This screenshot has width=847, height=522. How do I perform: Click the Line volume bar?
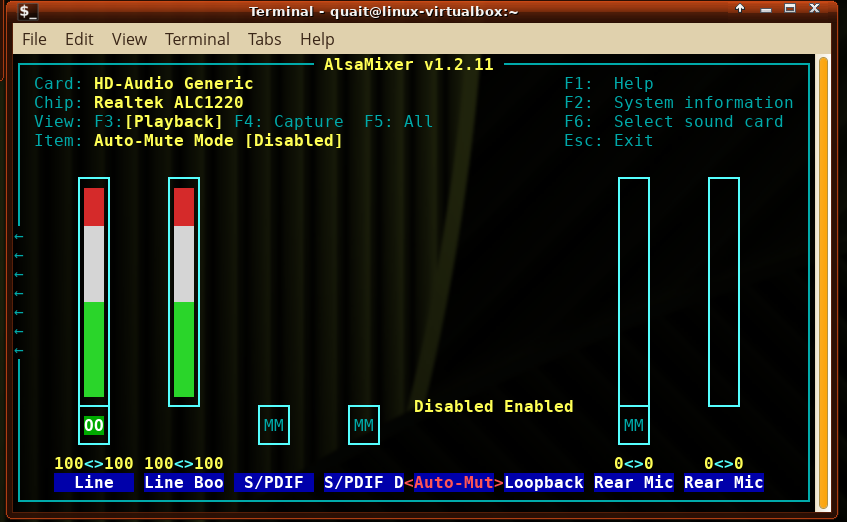click(x=94, y=292)
